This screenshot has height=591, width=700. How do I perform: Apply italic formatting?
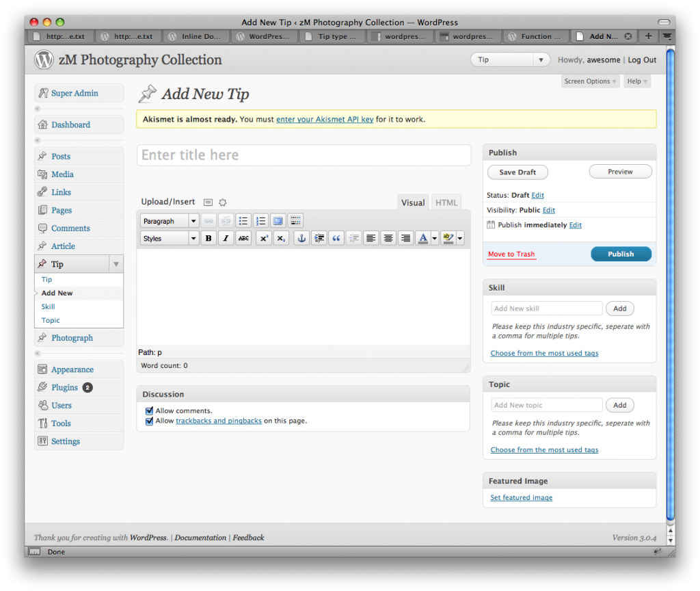click(x=226, y=238)
